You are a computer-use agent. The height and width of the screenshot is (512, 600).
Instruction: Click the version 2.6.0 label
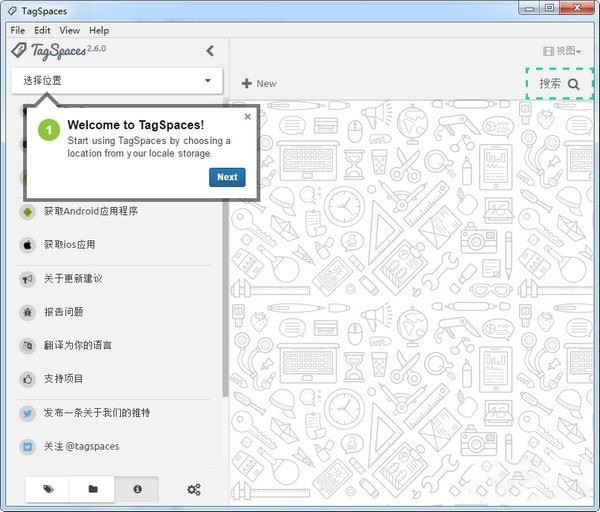click(x=96, y=48)
